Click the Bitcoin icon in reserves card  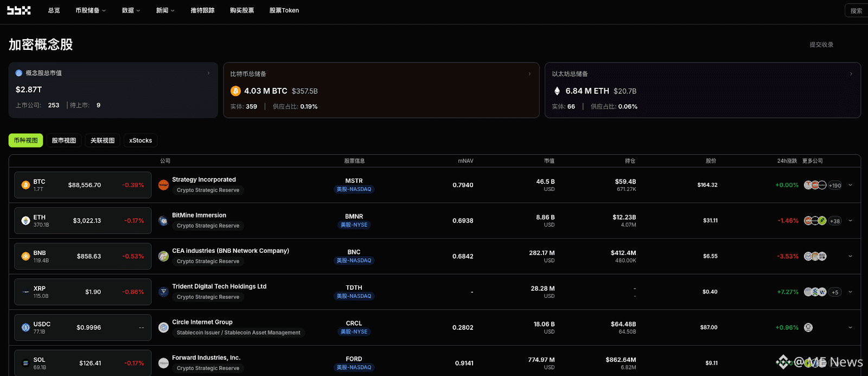tap(235, 91)
